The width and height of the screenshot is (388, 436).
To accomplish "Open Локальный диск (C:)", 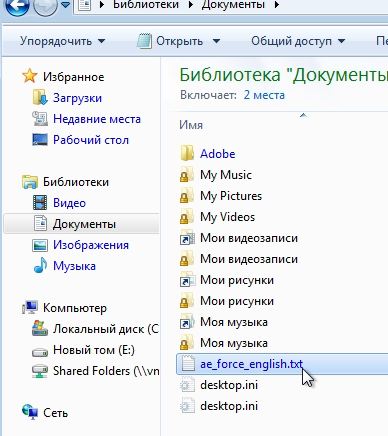I will (106, 329).
